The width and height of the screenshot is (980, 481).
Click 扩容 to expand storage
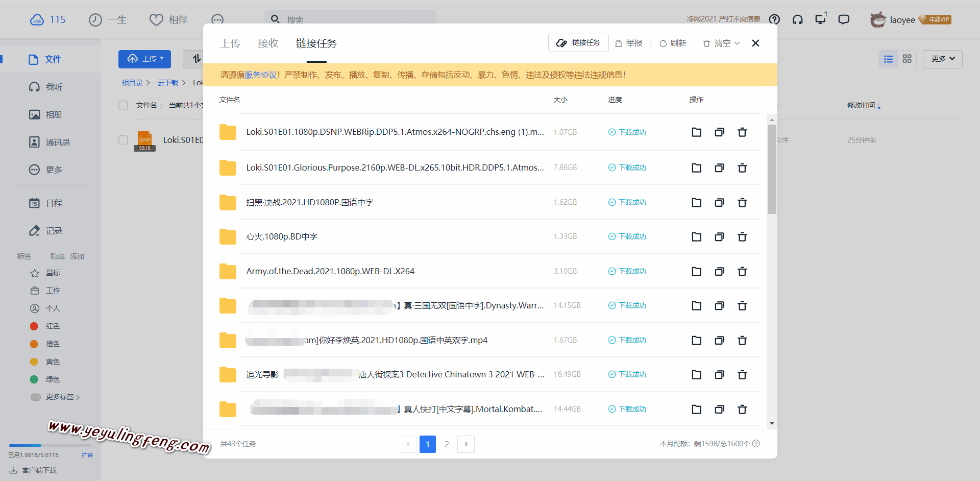pyautogui.click(x=87, y=455)
